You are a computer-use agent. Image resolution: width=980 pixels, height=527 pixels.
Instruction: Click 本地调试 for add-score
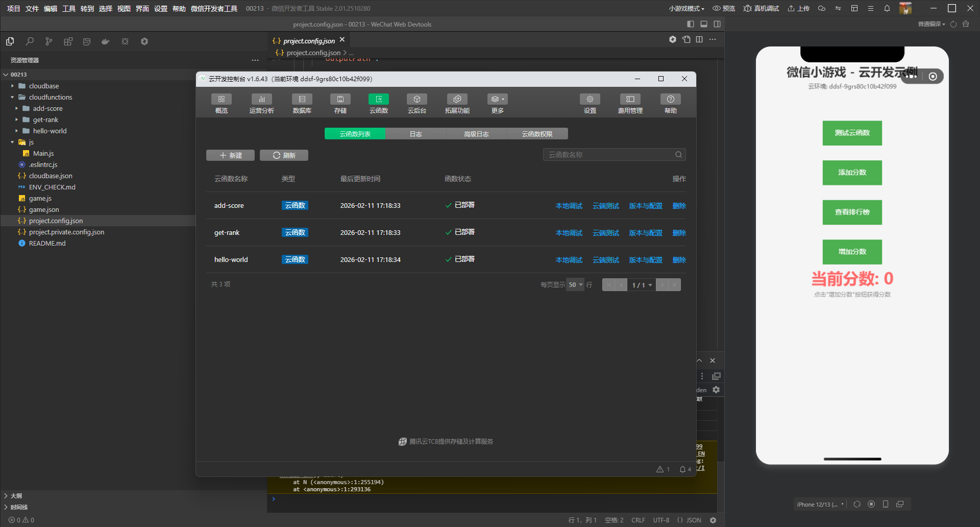coord(569,206)
